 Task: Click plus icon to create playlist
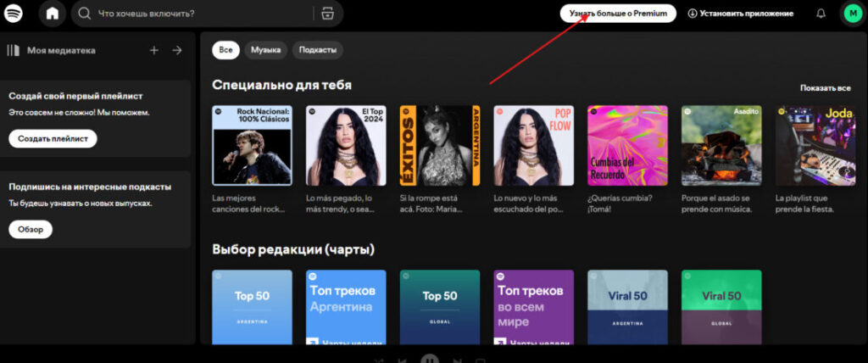(x=154, y=50)
